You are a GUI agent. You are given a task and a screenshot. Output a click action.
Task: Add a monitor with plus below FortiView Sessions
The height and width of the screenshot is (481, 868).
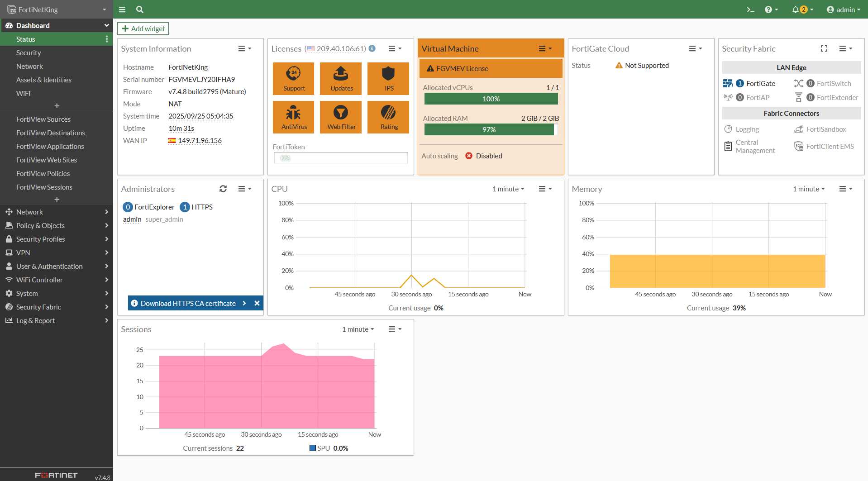click(57, 200)
